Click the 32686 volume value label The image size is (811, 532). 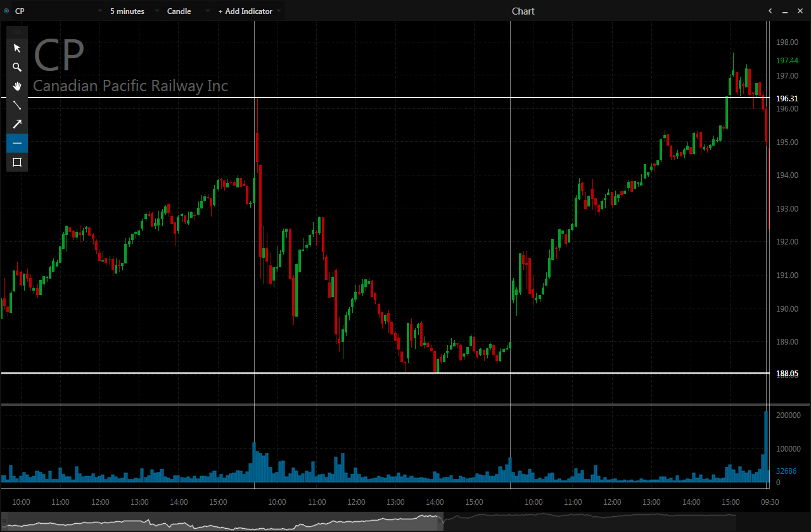tap(786, 471)
